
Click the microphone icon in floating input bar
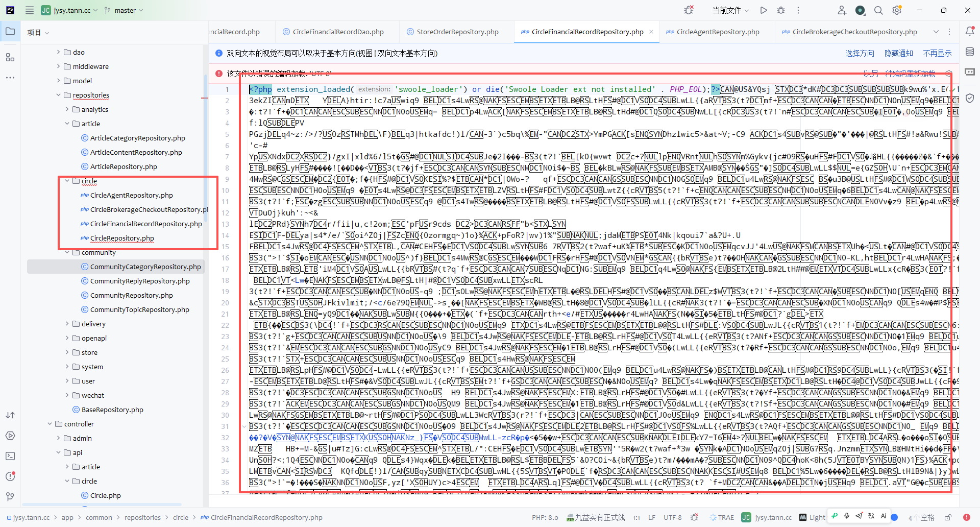(x=847, y=516)
